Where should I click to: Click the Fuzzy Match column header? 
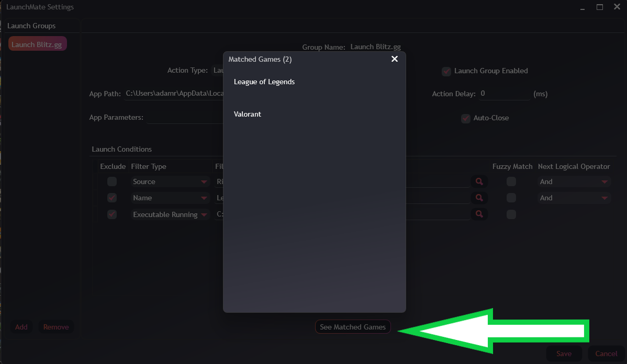[x=512, y=167]
